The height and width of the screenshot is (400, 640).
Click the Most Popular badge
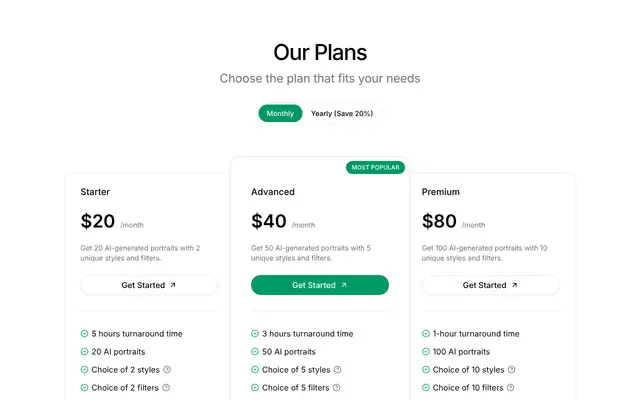[376, 167]
